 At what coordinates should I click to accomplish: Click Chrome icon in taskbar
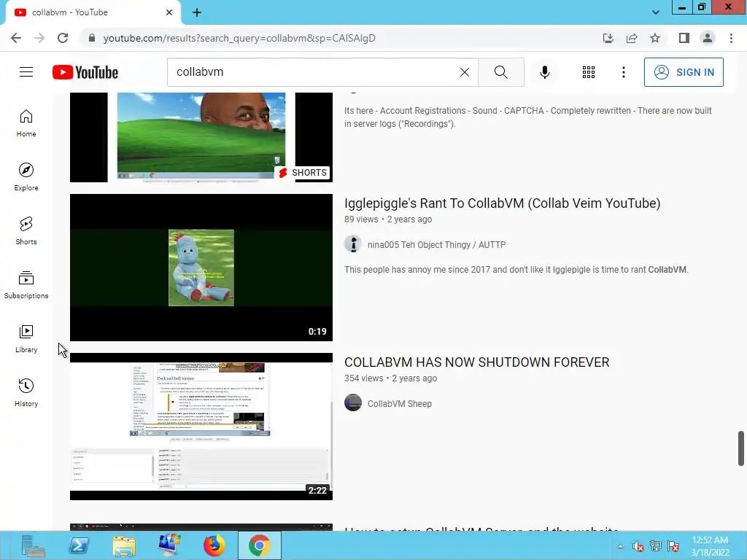[260, 545]
